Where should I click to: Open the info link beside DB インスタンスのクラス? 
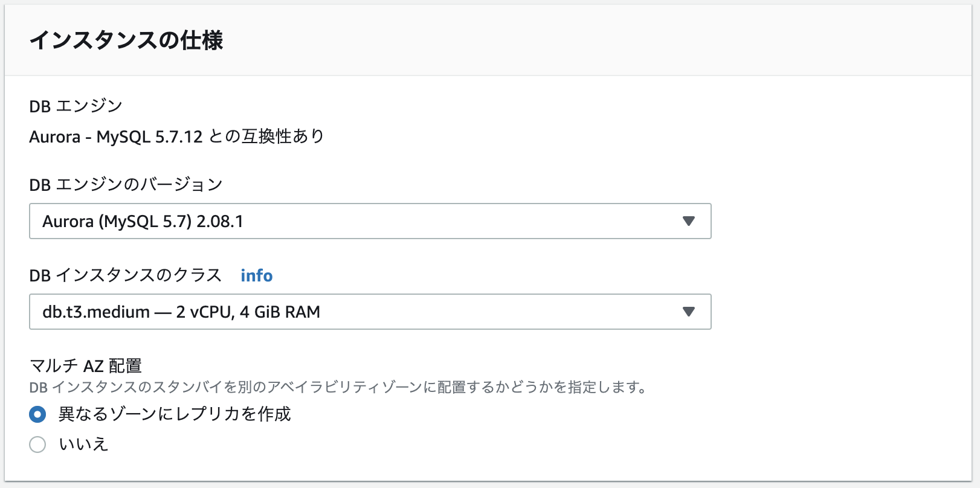[x=256, y=275]
